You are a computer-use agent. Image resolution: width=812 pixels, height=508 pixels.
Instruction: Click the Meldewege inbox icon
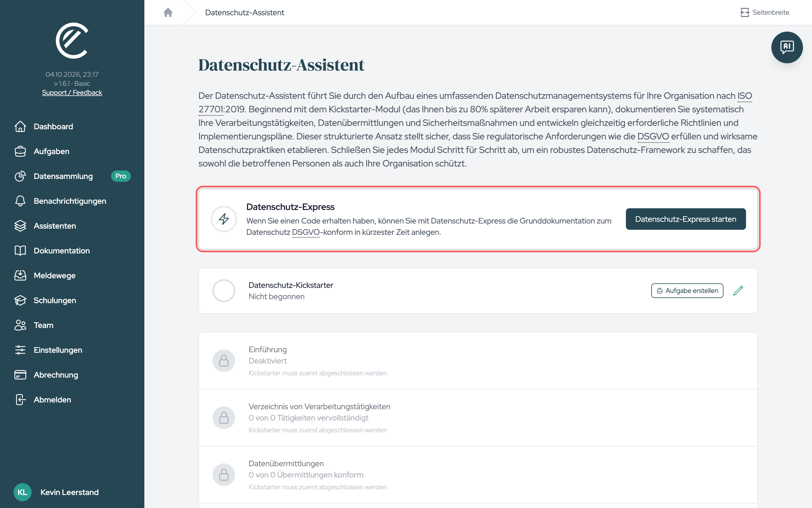pos(20,275)
